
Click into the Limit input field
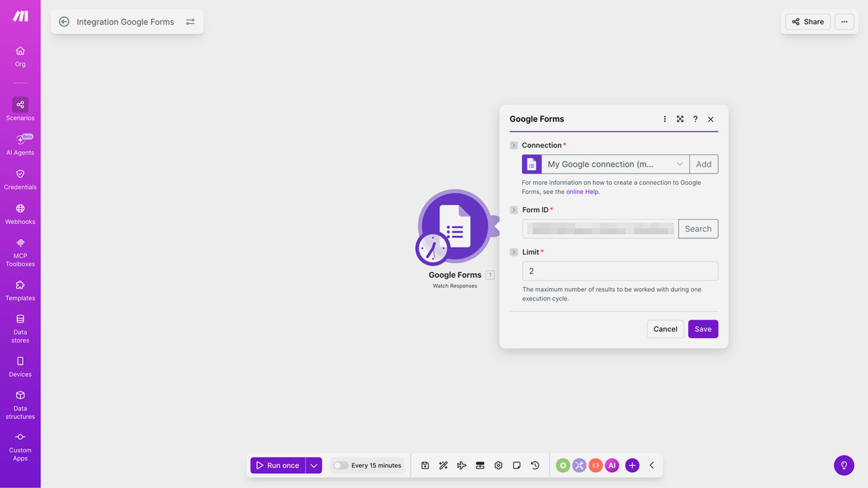[x=620, y=271]
